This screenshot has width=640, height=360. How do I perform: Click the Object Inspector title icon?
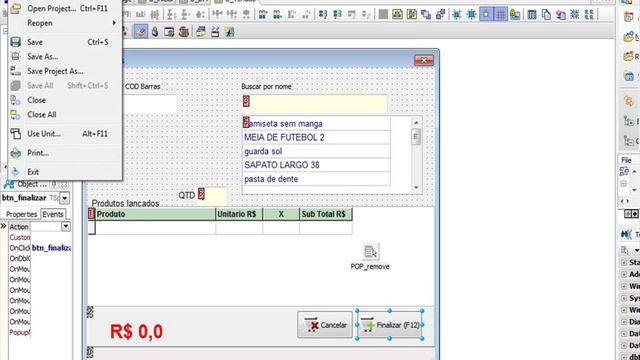[8, 184]
